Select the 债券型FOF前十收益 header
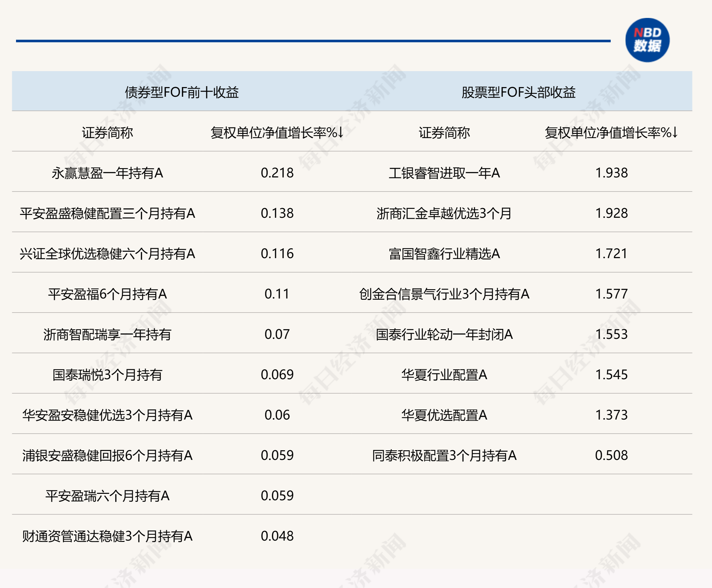 [x=182, y=92]
